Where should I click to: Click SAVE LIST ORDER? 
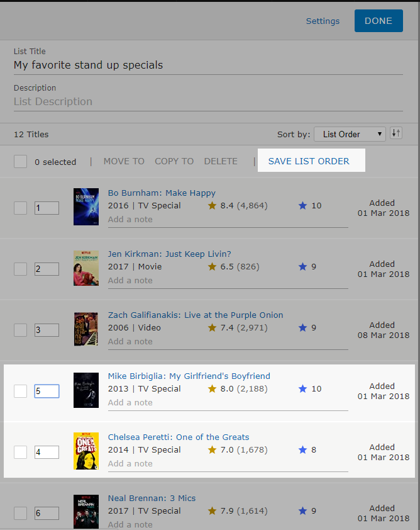pyautogui.click(x=309, y=161)
